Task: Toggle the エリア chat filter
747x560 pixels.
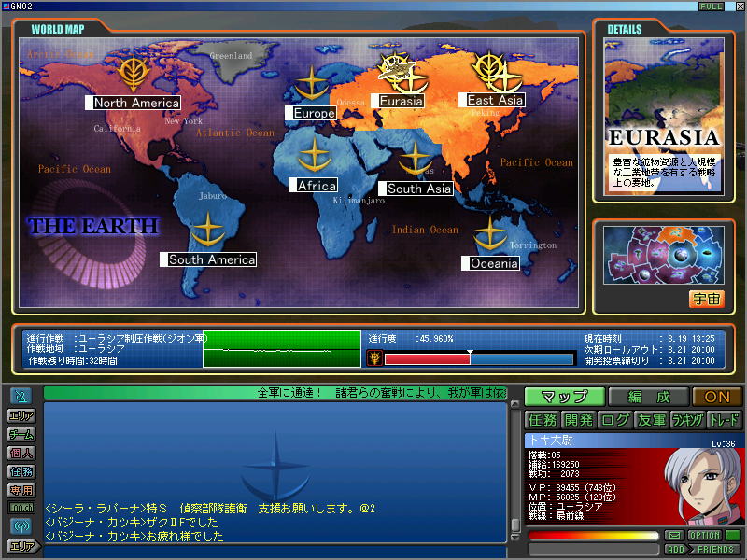Action: point(21,415)
